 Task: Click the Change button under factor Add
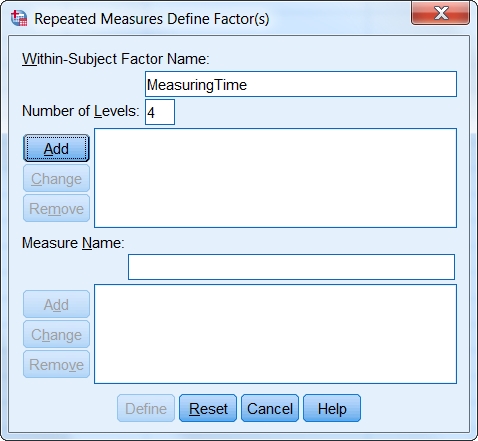pyautogui.click(x=56, y=178)
